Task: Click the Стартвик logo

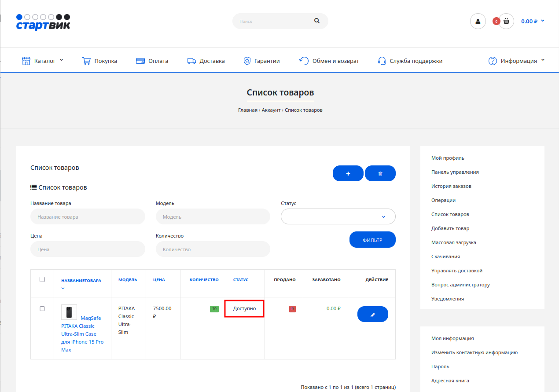Action: [43, 22]
